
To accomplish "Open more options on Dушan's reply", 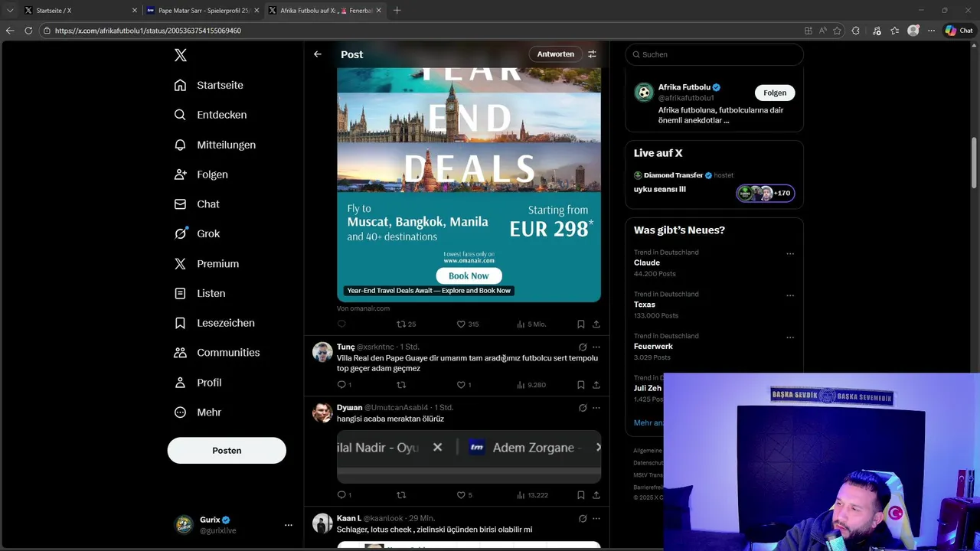I will click(x=596, y=407).
